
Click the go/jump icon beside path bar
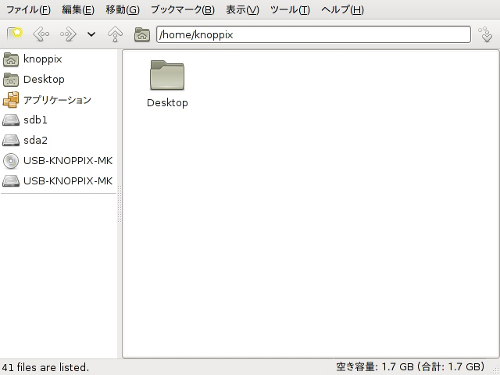click(486, 34)
